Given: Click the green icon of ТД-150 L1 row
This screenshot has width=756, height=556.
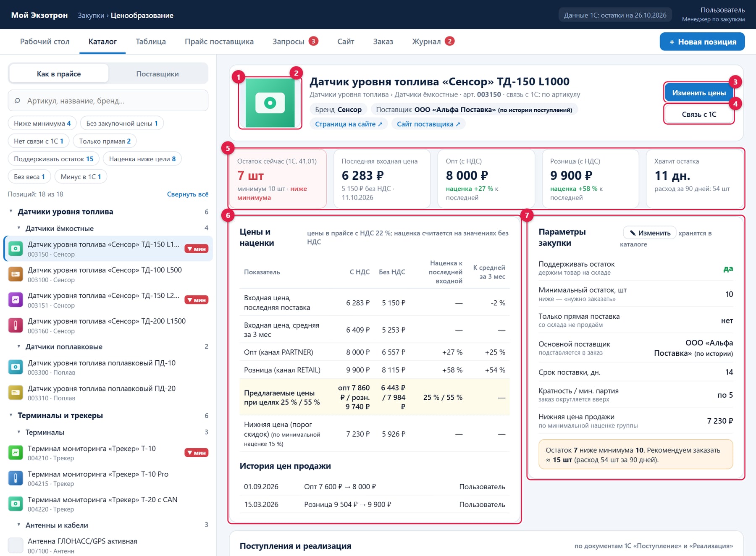Looking at the screenshot, I should (16, 249).
